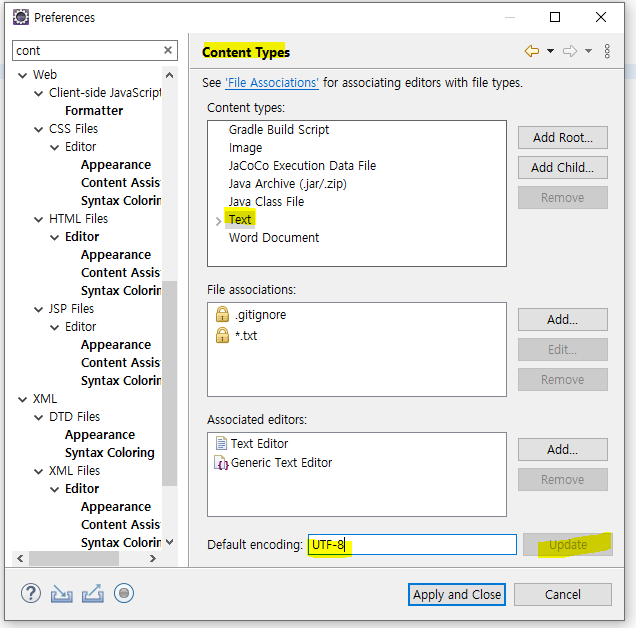Clear the filter text with X icon
The image size is (636, 628).
[x=168, y=50]
